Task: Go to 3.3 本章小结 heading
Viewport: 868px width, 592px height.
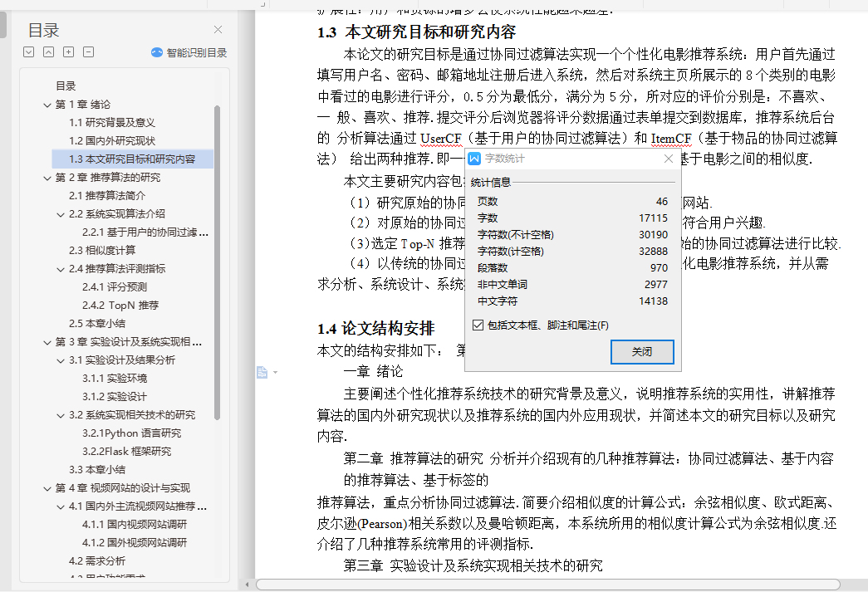Action: (97, 469)
